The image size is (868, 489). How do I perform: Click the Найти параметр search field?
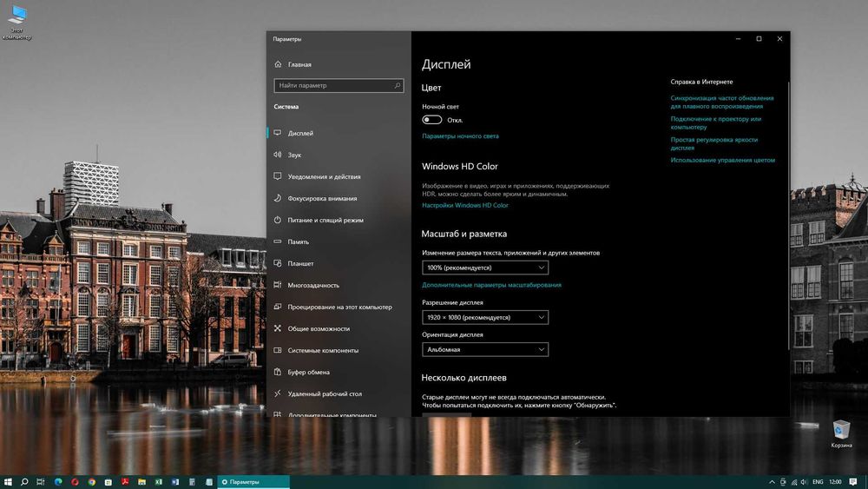point(339,85)
